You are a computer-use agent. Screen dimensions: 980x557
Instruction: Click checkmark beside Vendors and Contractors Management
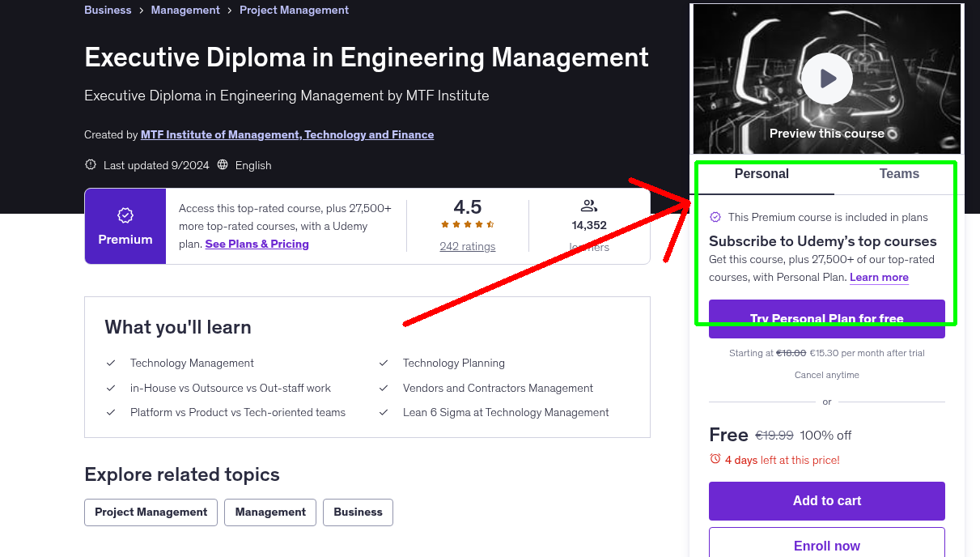(384, 389)
